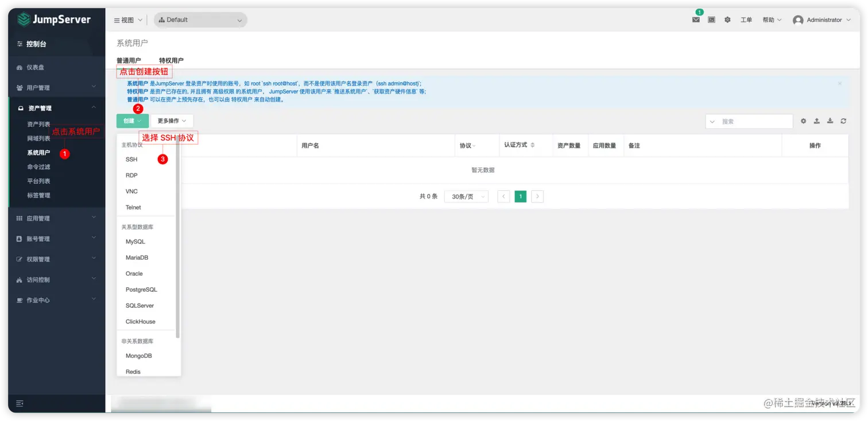Go to the next page arrow
Viewport: 868px width, 421px height.
537,196
